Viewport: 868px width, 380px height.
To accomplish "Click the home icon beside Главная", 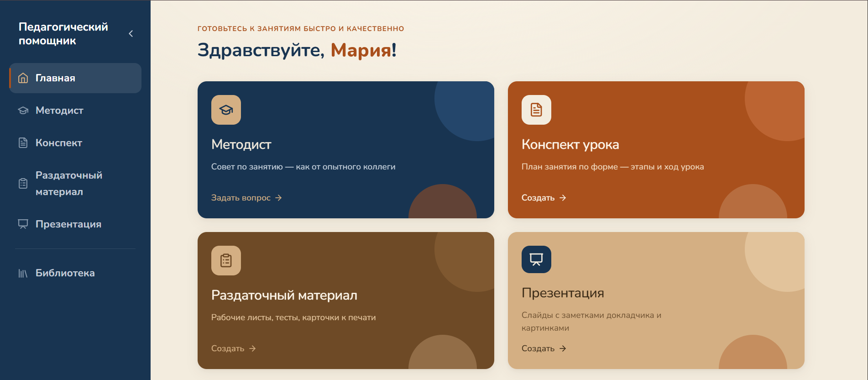I will (x=23, y=78).
